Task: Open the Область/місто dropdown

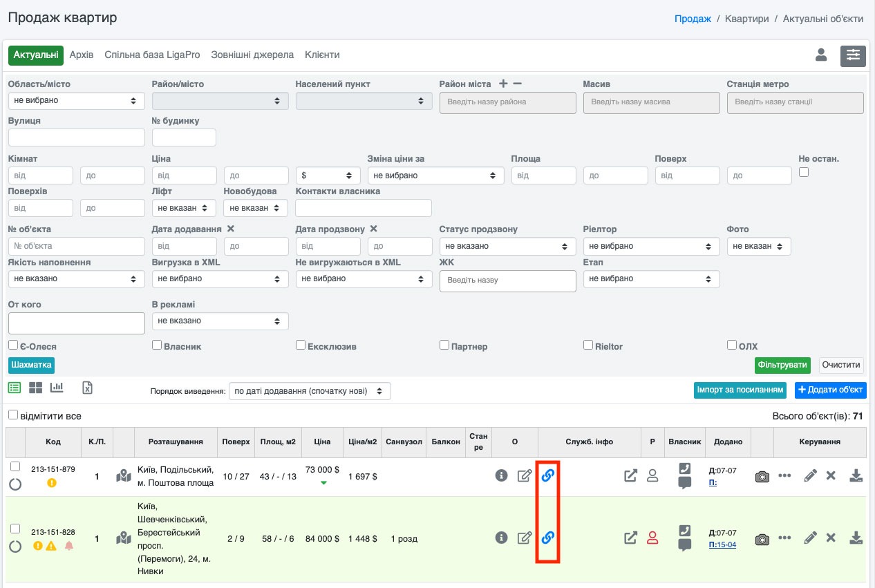Action: tap(76, 101)
